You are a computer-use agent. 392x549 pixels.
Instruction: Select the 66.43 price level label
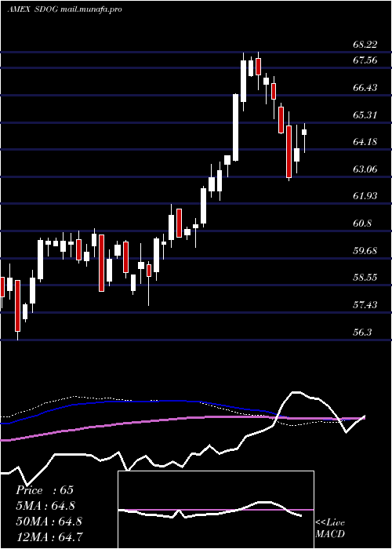click(365, 88)
